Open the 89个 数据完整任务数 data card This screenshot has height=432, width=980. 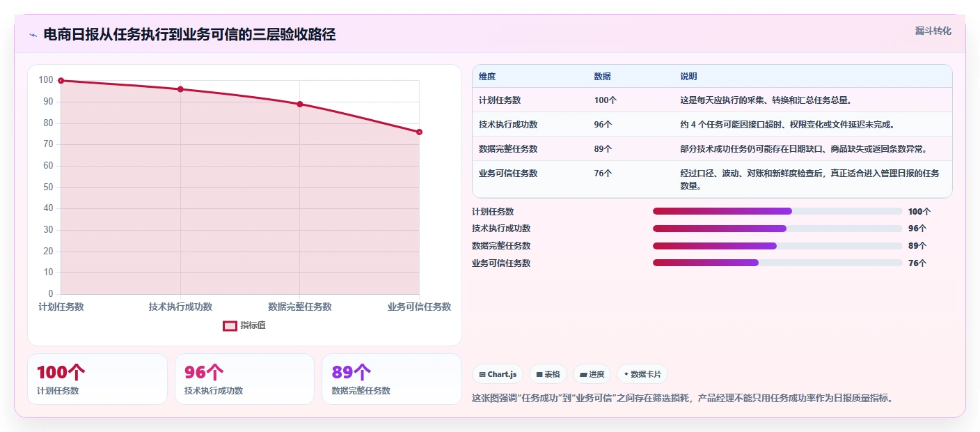click(x=392, y=379)
